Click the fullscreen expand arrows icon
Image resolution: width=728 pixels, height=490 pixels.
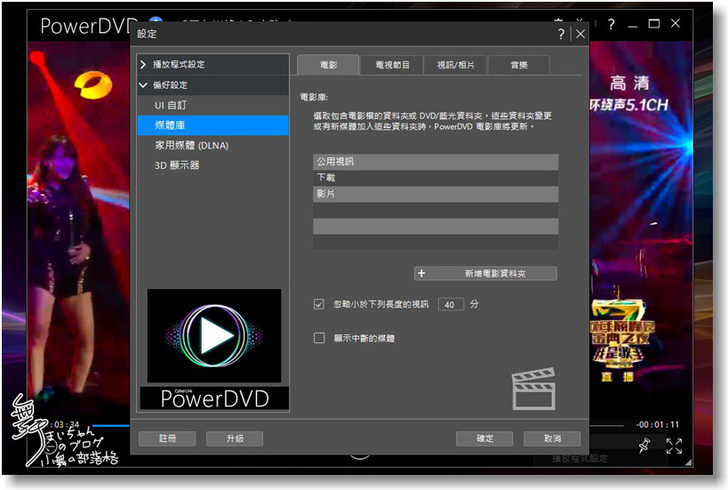[x=674, y=446]
